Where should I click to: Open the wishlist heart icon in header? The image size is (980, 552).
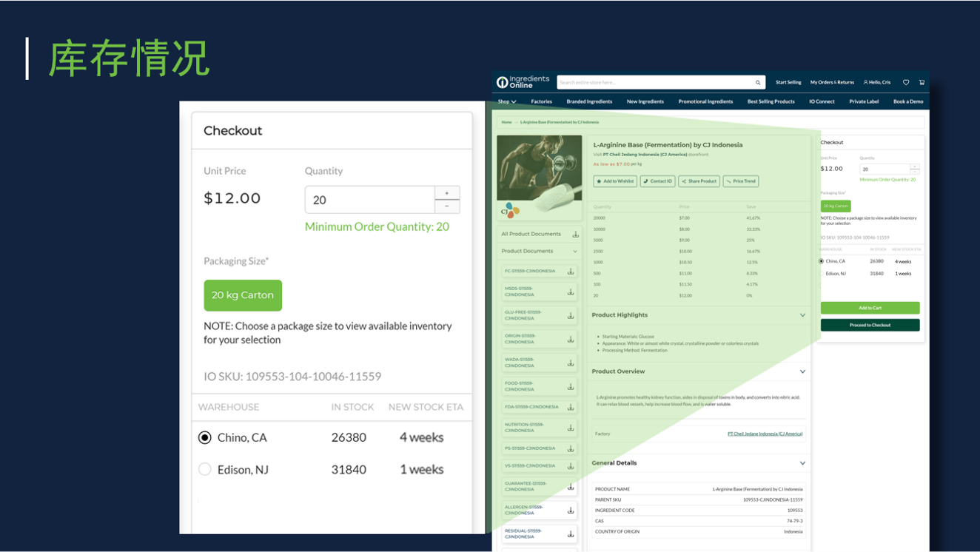906,82
